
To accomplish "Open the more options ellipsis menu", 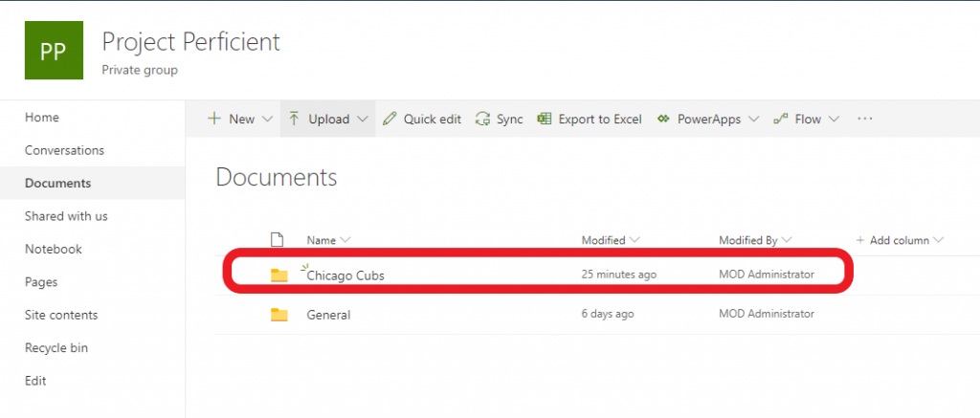I will coord(865,119).
